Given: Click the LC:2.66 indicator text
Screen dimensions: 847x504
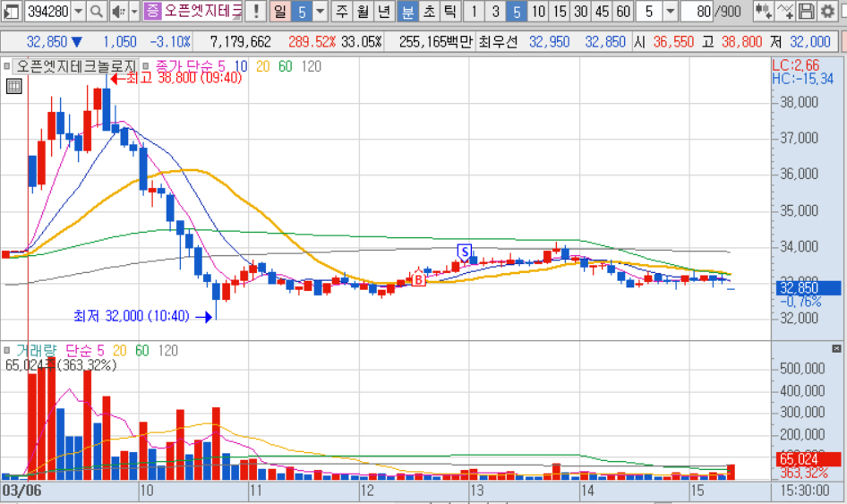Looking at the screenshot, I should point(796,65).
